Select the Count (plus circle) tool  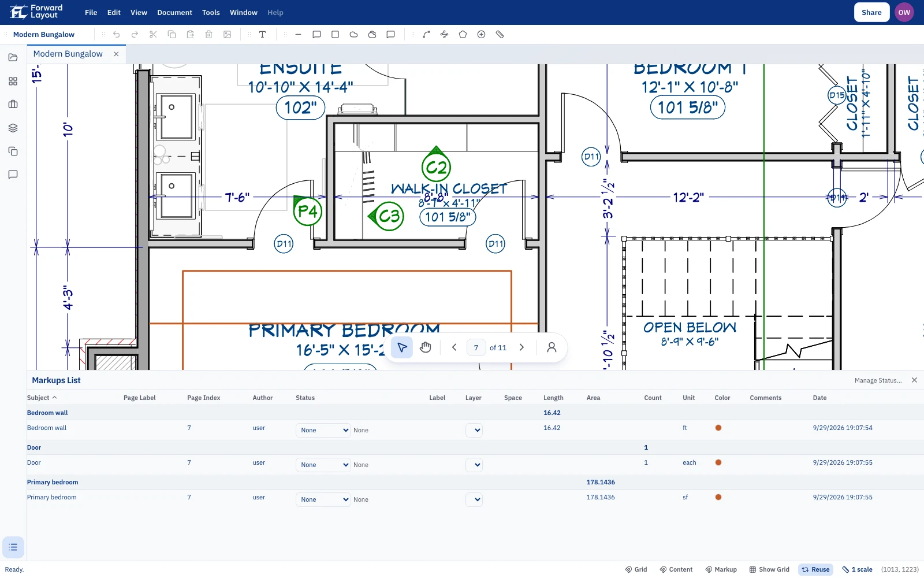481,35
